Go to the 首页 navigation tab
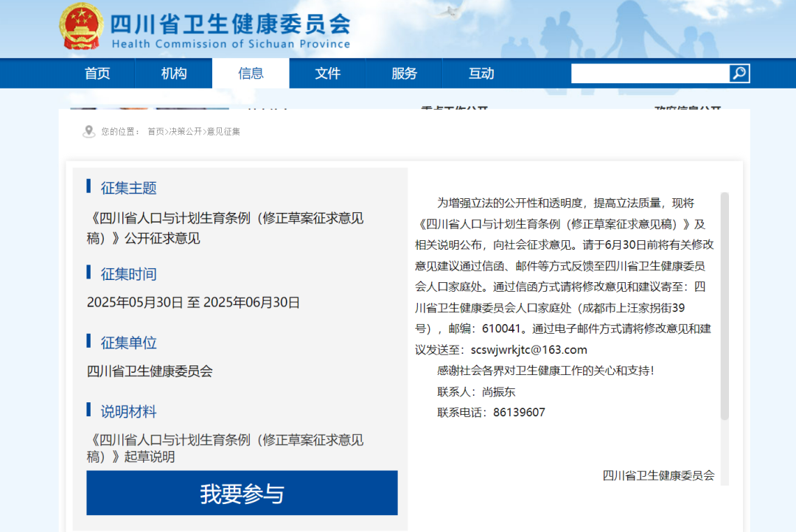This screenshot has width=796, height=532. pos(97,74)
